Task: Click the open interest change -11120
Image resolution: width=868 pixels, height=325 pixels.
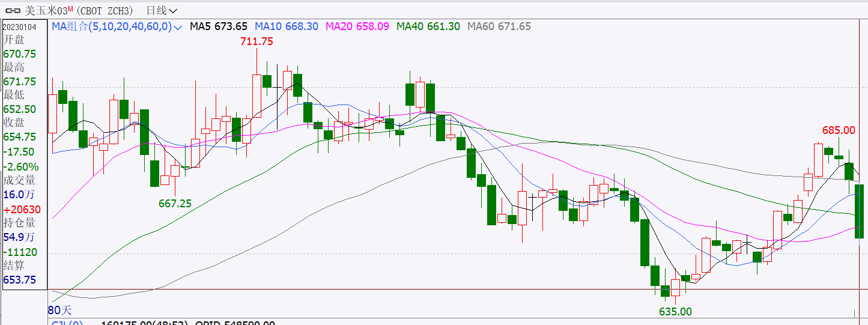Action: tap(20, 252)
